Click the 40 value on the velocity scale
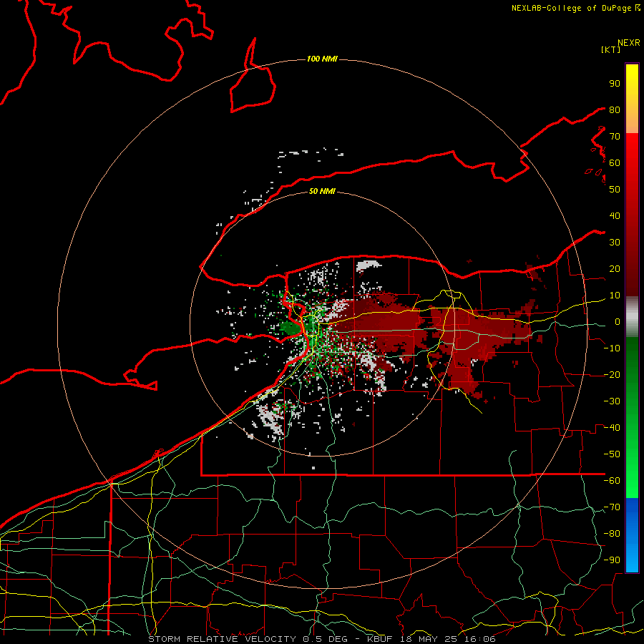644x644 pixels. (615, 216)
